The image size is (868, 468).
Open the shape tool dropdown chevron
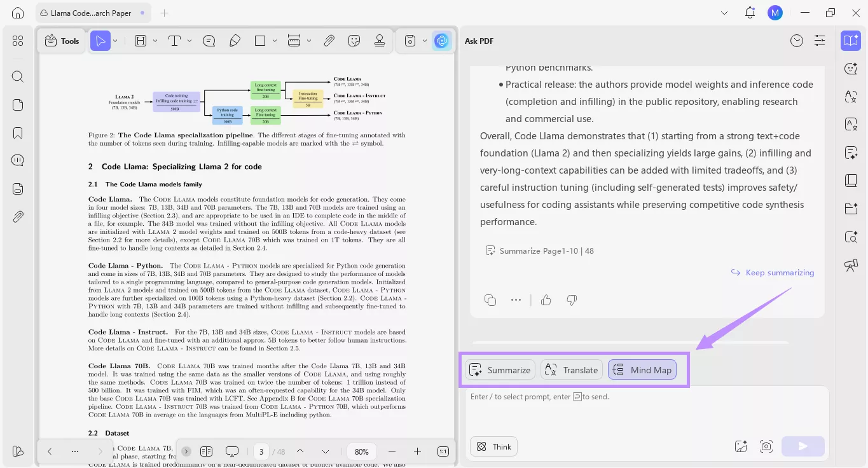tap(274, 40)
